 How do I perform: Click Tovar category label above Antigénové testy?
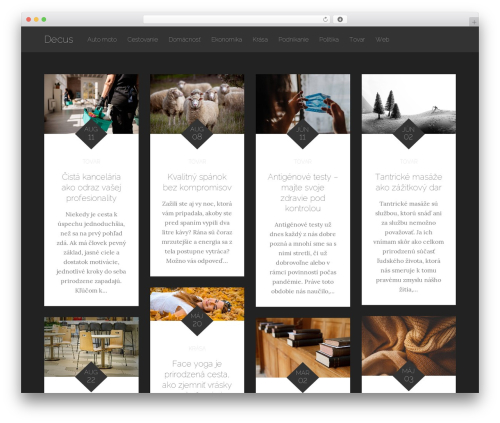tap(303, 162)
